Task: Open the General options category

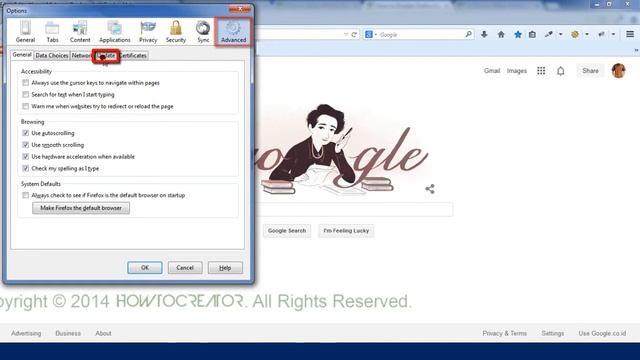Action: coord(25,32)
